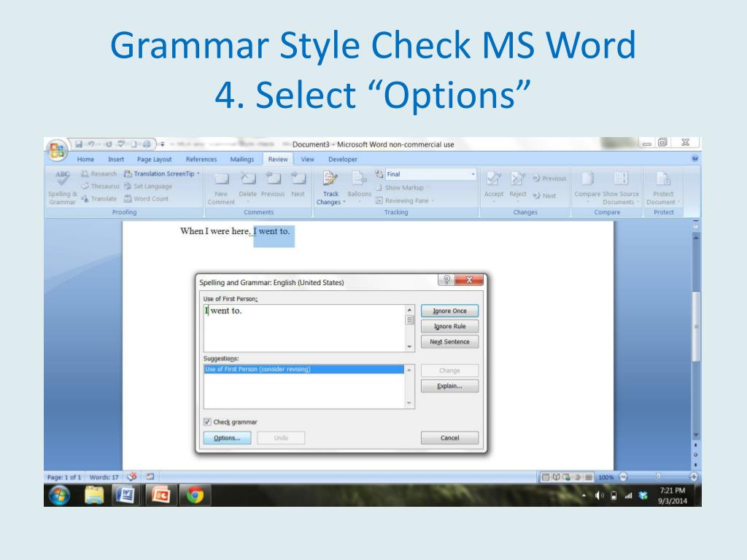
Task: Open the Thesaurus tool
Action: pos(100,186)
